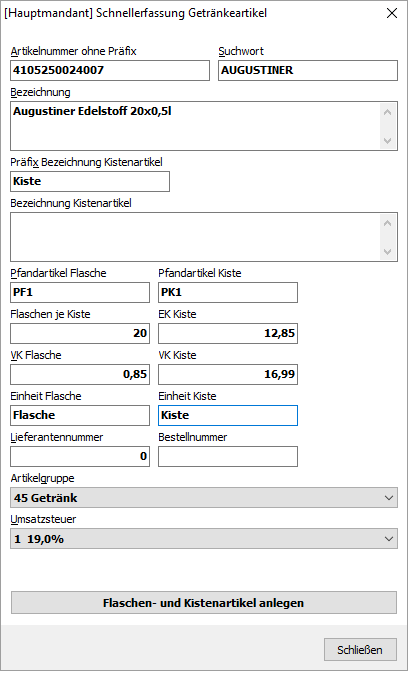Click the Schließen button
Image resolution: width=414 pixels, height=673 pixels.
360,650
